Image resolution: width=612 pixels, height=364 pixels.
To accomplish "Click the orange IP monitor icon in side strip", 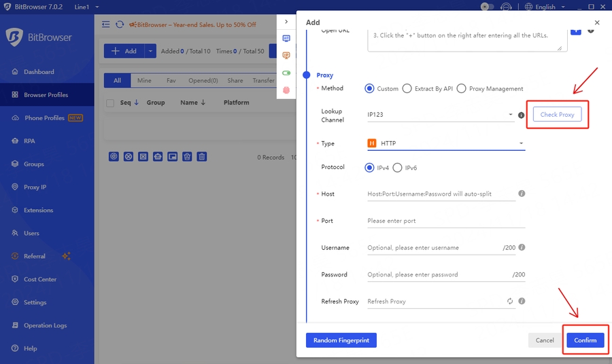I will pyautogui.click(x=286, y=56).
